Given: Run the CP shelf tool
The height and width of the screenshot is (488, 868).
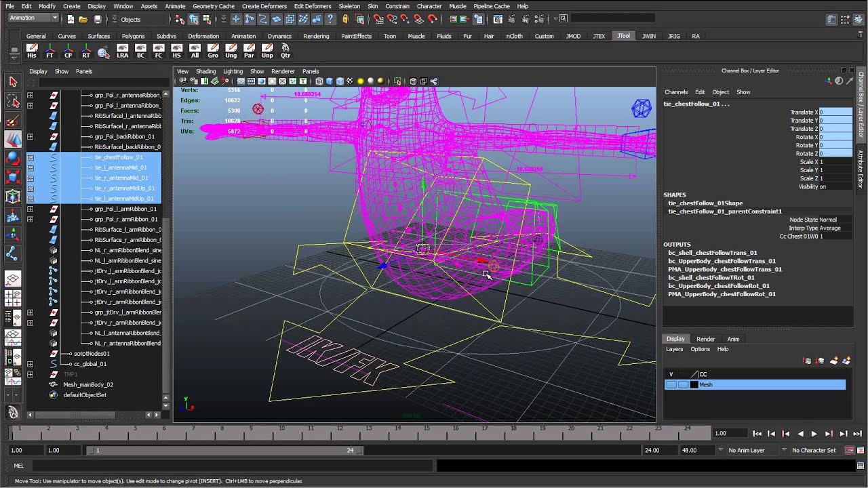Looking at the screenshot, I should coord(68,51).
